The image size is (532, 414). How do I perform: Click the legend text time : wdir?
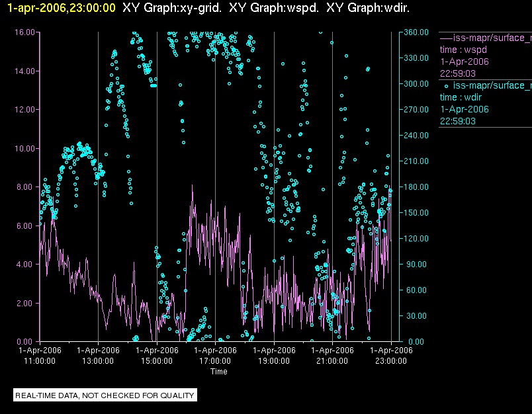461,97
